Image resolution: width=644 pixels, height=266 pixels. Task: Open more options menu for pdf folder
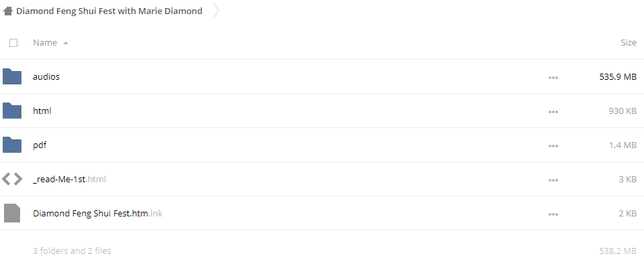coord(553,145)
